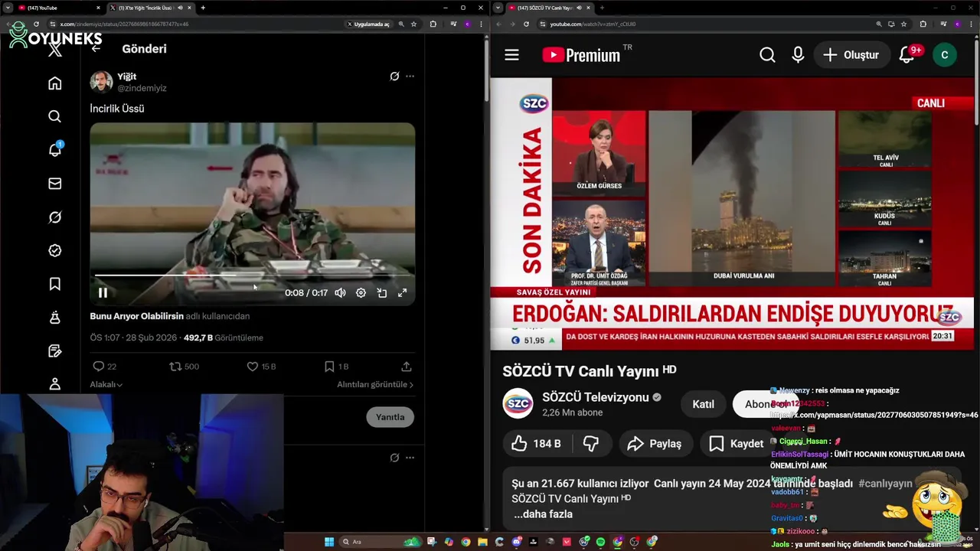The image size is (980, 551).
Task: Reply to the post with 22 comments
Action: coord(104,367)
